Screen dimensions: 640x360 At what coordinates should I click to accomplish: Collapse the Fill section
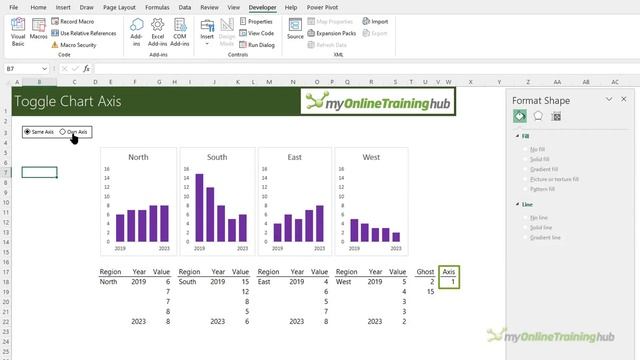point(518,136)
